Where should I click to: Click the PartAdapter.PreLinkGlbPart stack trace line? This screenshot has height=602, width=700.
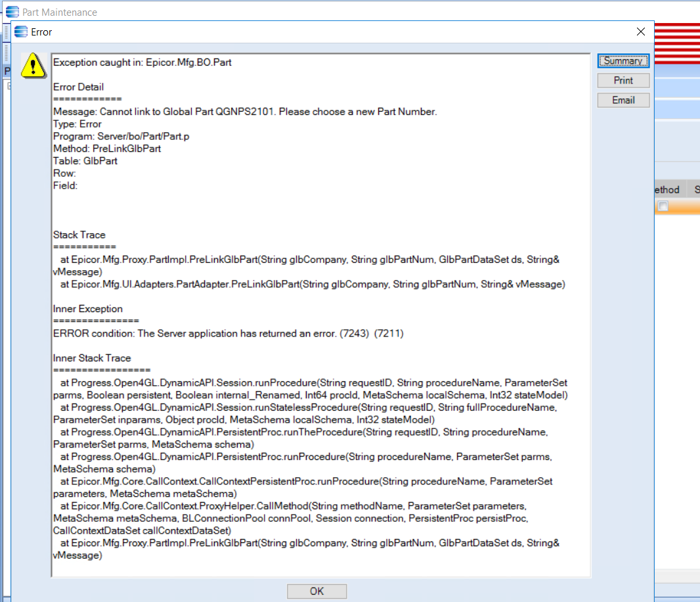pyautogui.click(x=313, y=284)
